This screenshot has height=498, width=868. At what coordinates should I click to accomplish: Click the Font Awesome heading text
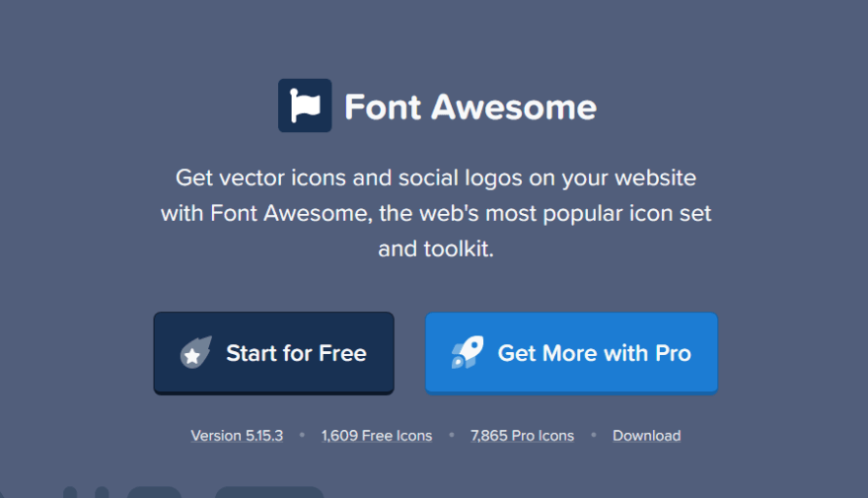coord(470,107)
